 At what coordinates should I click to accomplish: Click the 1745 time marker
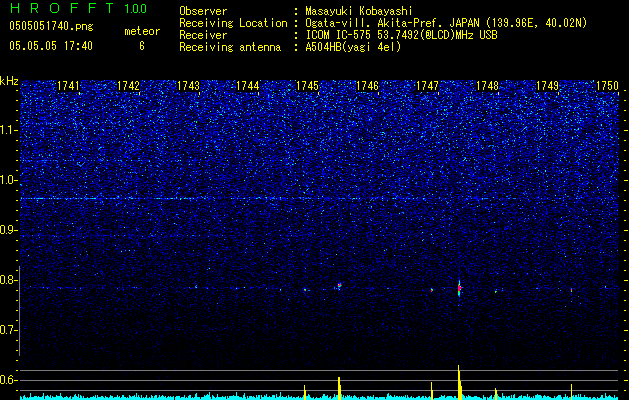coord(307,86)
